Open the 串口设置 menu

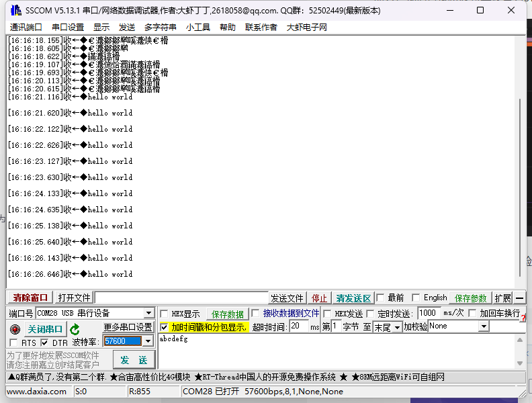click(68, 27)
